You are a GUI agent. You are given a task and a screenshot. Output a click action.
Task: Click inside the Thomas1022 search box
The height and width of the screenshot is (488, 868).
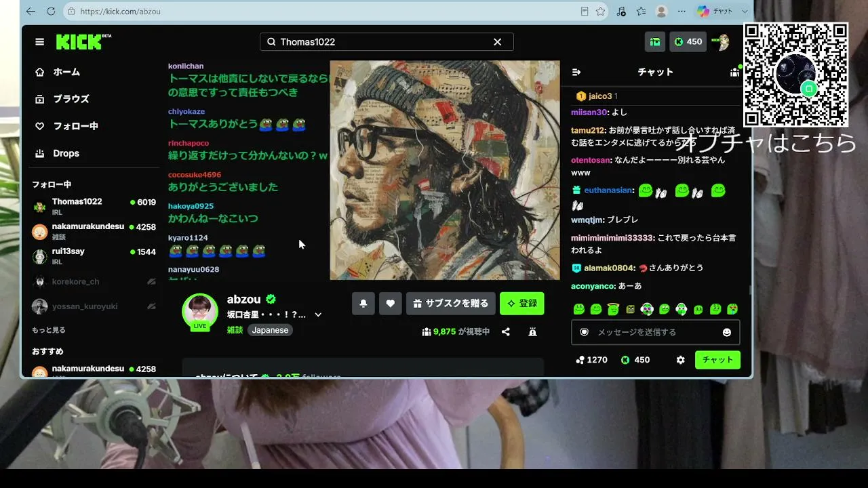pos(387,42)
